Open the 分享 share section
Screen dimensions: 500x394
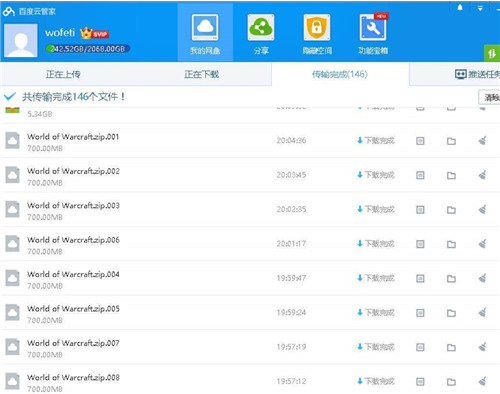click(261, 33)
